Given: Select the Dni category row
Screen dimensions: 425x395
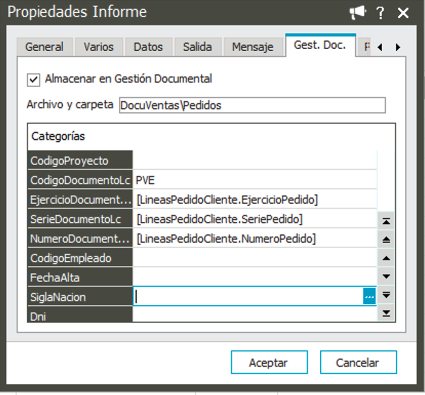Looking at the screenshot, I should pyautogui.click(x=80, y=314).
